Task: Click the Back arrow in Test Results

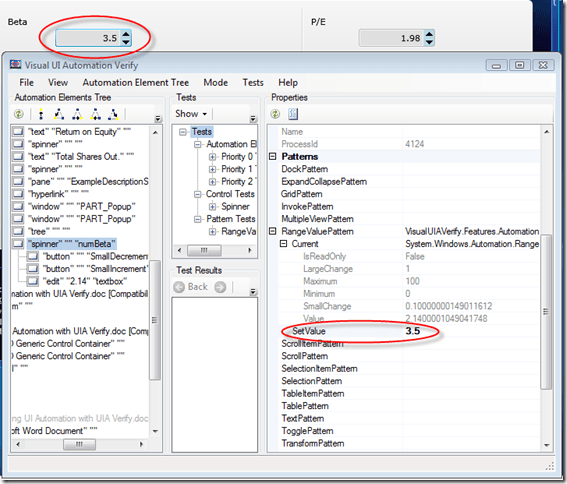Action: [x=179, y=287]
